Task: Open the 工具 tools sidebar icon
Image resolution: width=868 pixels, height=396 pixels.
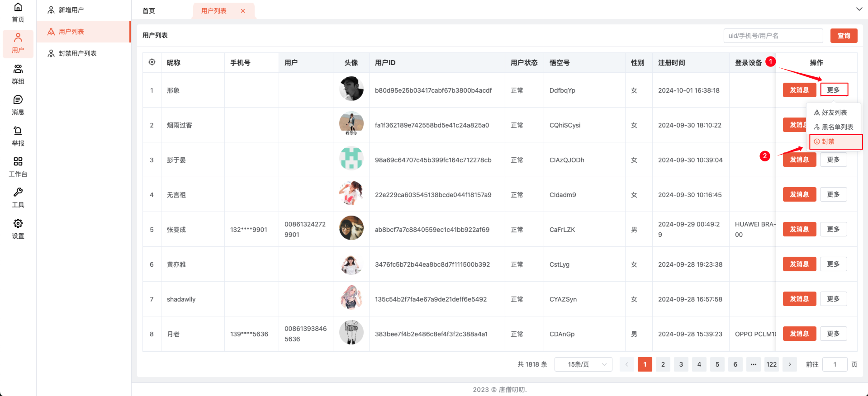Action: pos(18,198)
